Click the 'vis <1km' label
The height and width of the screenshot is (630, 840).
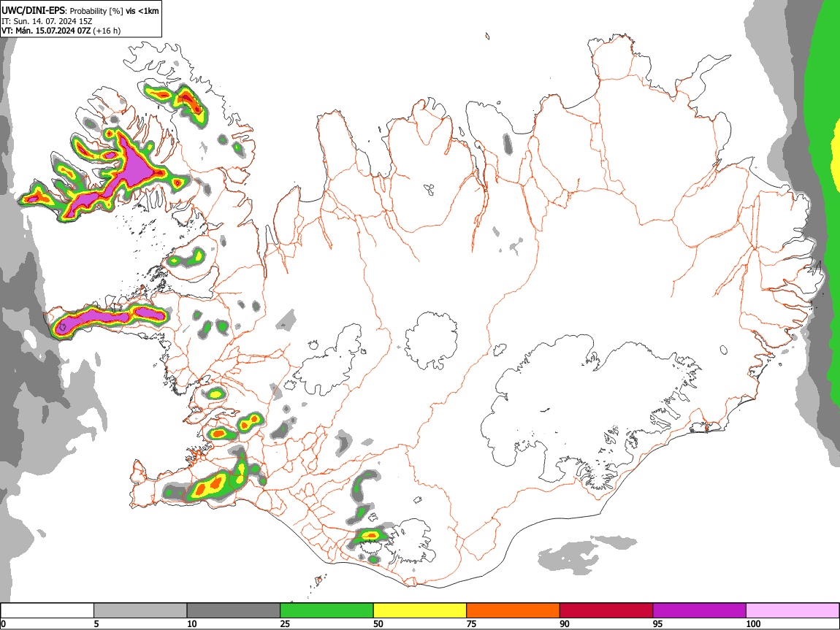[142, 11]
